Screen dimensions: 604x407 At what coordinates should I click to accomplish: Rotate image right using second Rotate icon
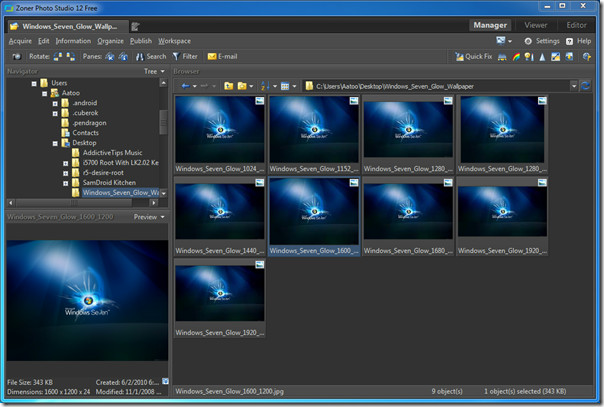tap(71, 57)
